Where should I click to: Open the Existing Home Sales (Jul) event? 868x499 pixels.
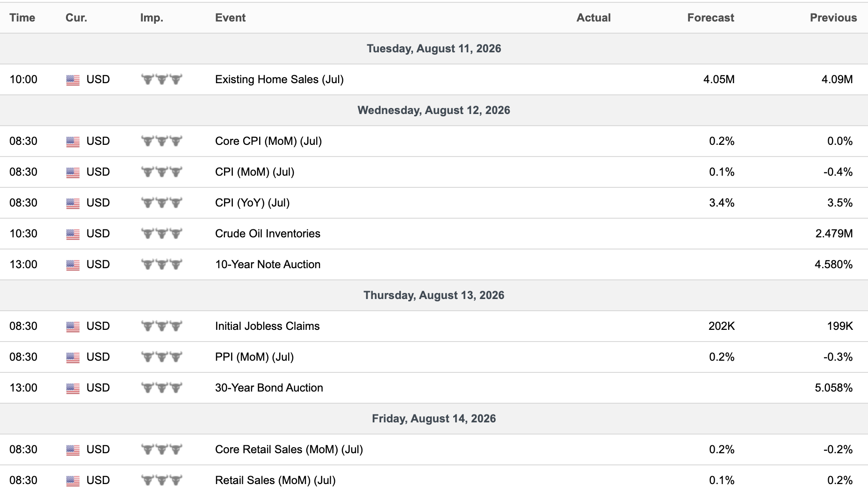click(x=279, y=79)
